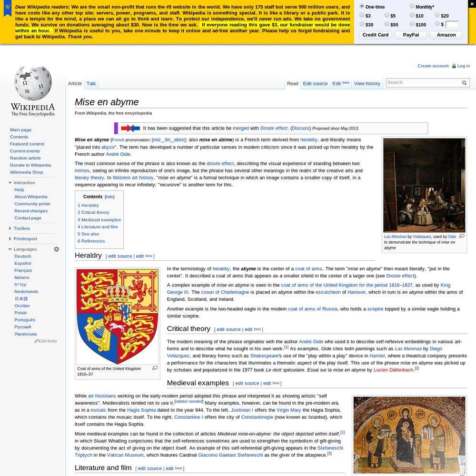Click the Edit links pencil icon
The height and width of the screenshot is (476, 476).
click(36, 341)
